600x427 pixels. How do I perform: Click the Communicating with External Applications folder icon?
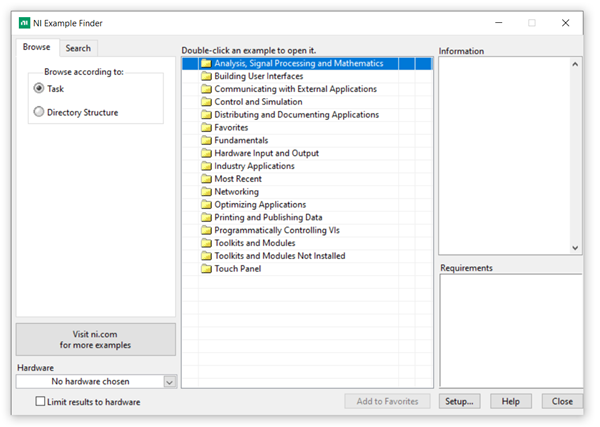pyautogui.click(x=206, y=89)
